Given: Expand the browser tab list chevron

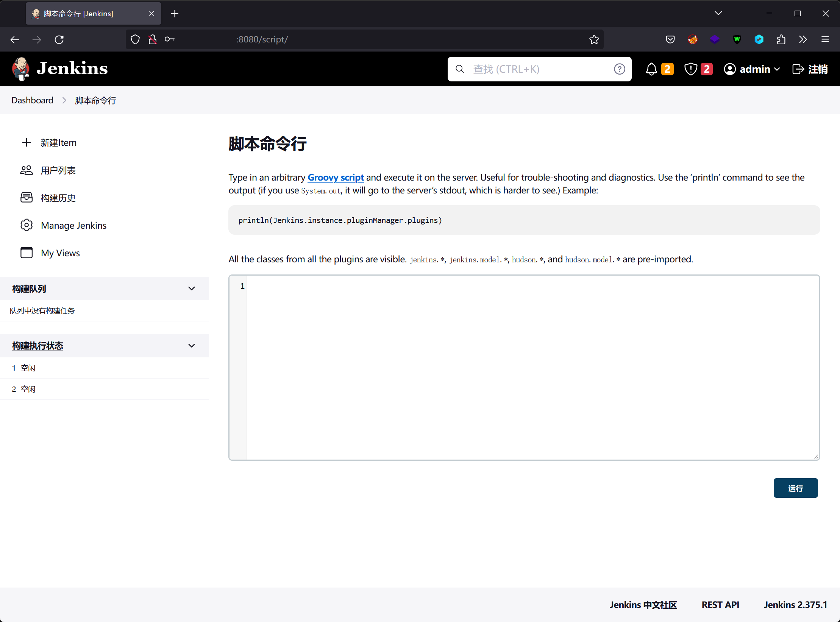Looking at the screenshot, I should point(718,13).
